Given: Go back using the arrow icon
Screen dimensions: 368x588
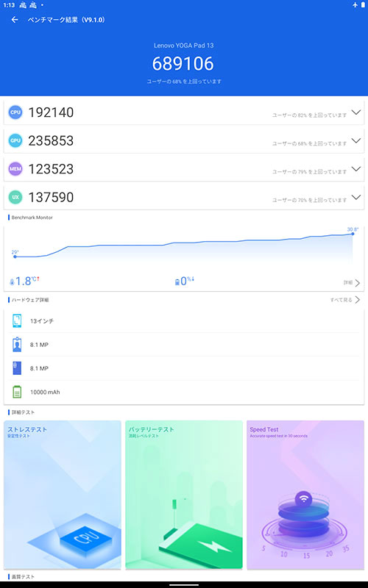Looking at the screenshot, I should click(15, 20).
